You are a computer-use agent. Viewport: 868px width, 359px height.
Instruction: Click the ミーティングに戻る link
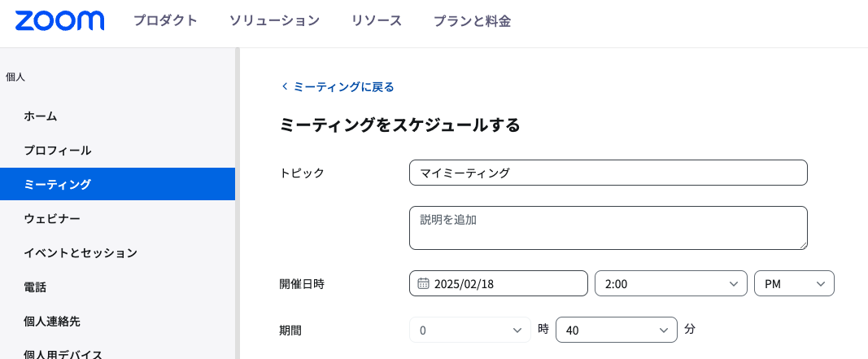tap(343, 87)
